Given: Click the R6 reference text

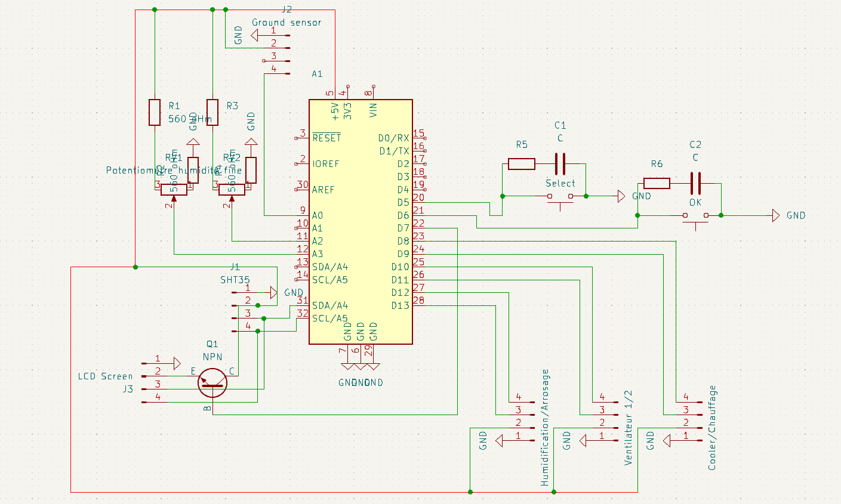Looking at the screenshot, I should coord(657,163).
